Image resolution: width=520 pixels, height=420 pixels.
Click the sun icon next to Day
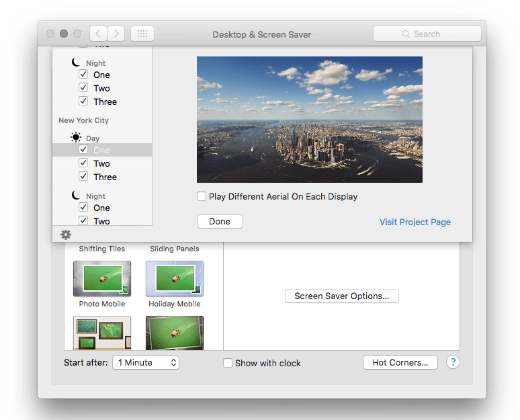[x=76, y=137]
